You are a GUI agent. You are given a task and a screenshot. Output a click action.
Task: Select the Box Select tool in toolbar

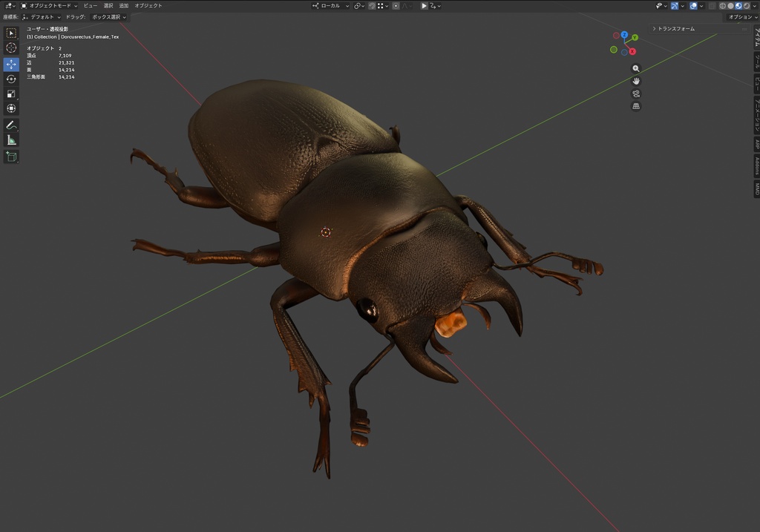11,33
